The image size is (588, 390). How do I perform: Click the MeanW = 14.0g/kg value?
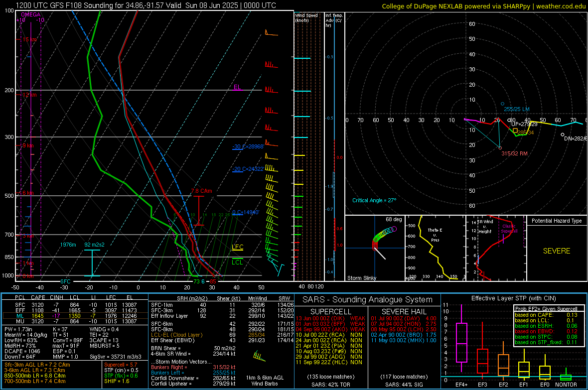click(x=26, y=335)
